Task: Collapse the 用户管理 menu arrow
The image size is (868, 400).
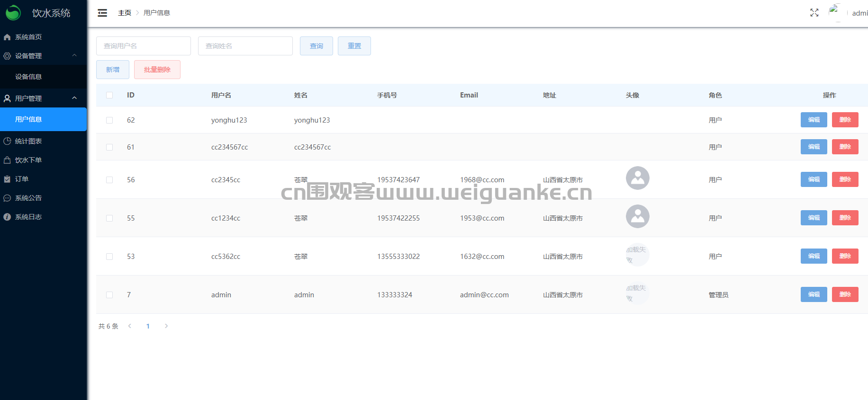Action: click(74, 98)
